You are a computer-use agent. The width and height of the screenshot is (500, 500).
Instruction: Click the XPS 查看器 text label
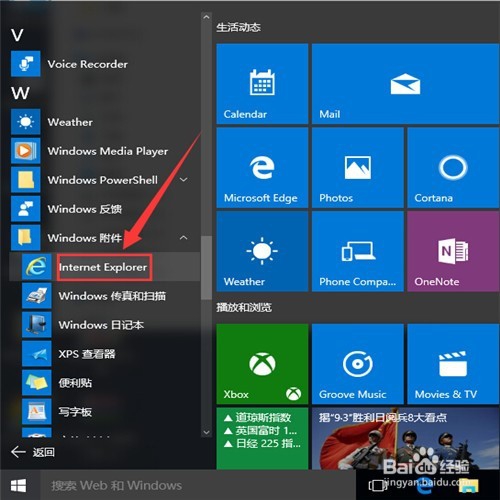[87, 354]
